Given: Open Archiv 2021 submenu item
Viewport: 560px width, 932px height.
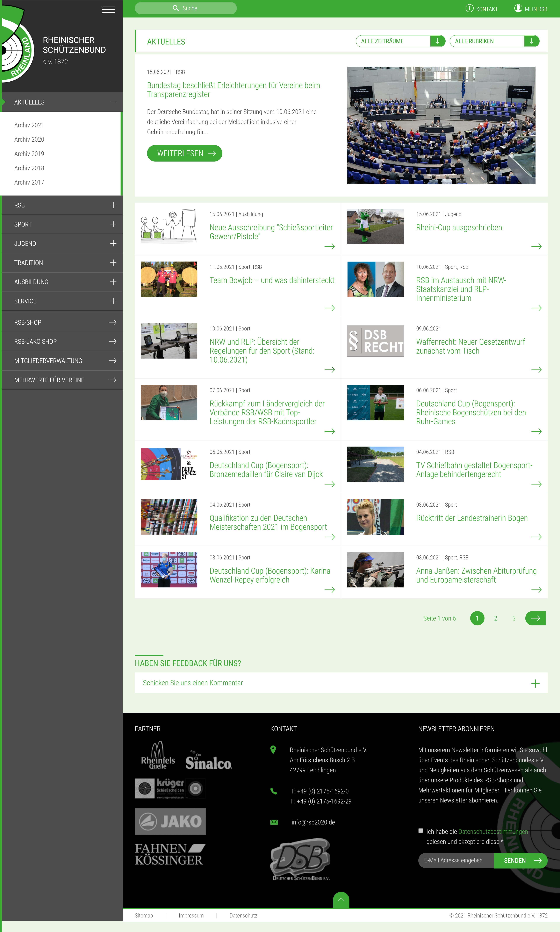Looking at the screenshot, I should click(x=29, y=125).
